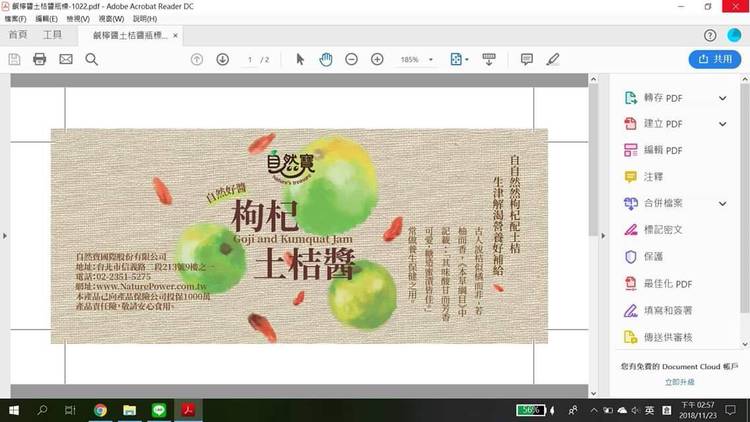Activate the hand pan tool
Screen dimensions: 750x422
(326, 60)
